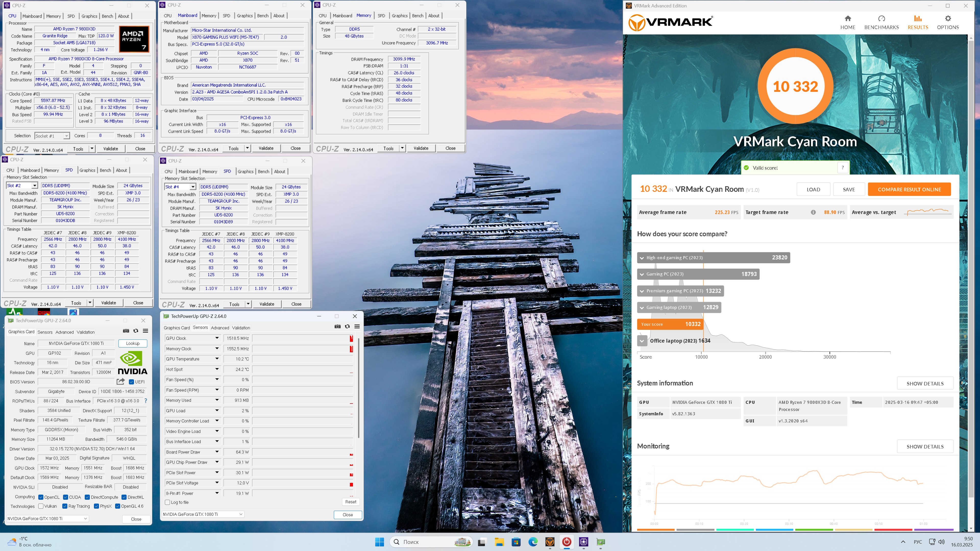Viewport: 980px width, 551px height.
Task: Open VRMark Home navigation icon
Action: pyautogui.click(x=848, y=18)
